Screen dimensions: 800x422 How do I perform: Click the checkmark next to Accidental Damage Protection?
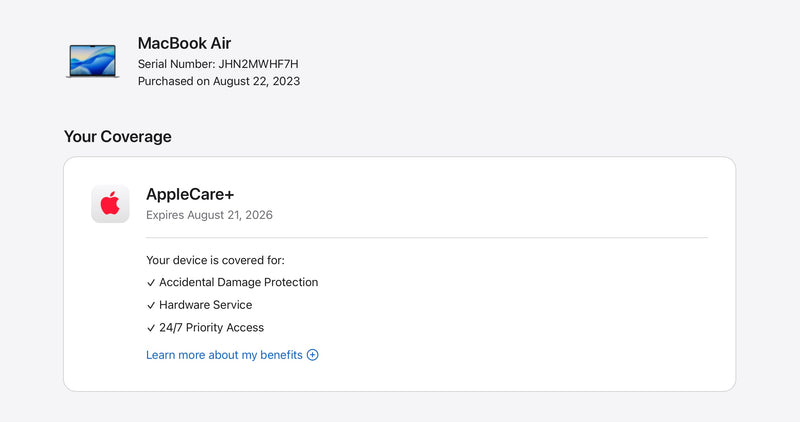(x=151, y=283)
